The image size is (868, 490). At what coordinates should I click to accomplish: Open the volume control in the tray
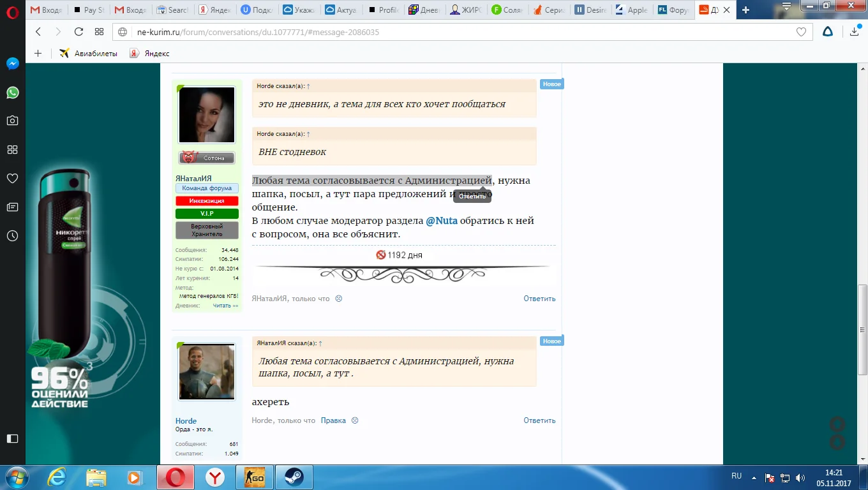coord(801,478)
